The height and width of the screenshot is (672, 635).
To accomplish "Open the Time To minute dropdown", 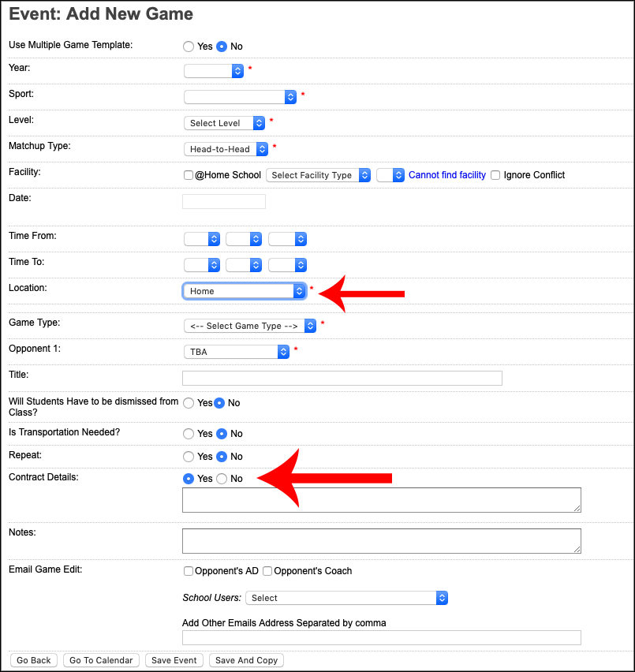I will (x=244, y=265).
